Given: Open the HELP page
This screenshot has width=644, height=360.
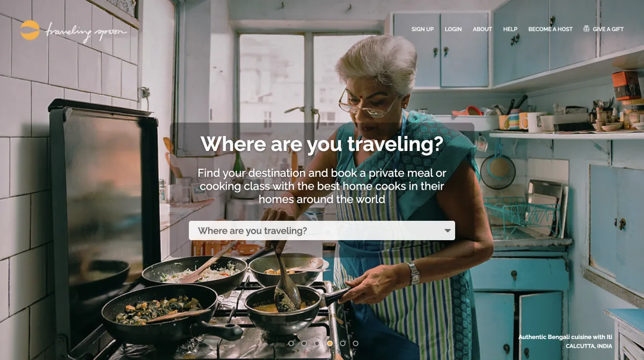Looking at the screenshot, I should tap(510, 29).
